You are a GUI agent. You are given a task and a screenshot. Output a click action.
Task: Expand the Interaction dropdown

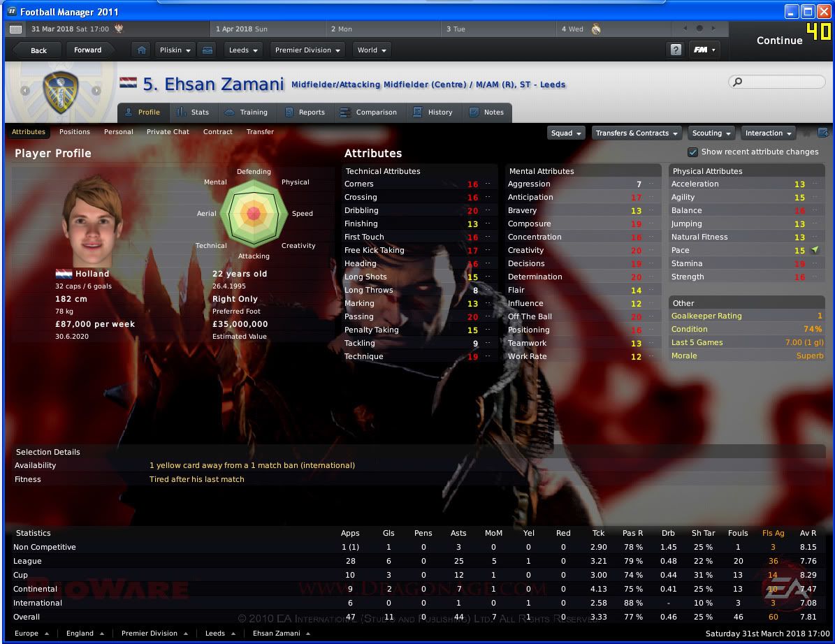(769, 133)
